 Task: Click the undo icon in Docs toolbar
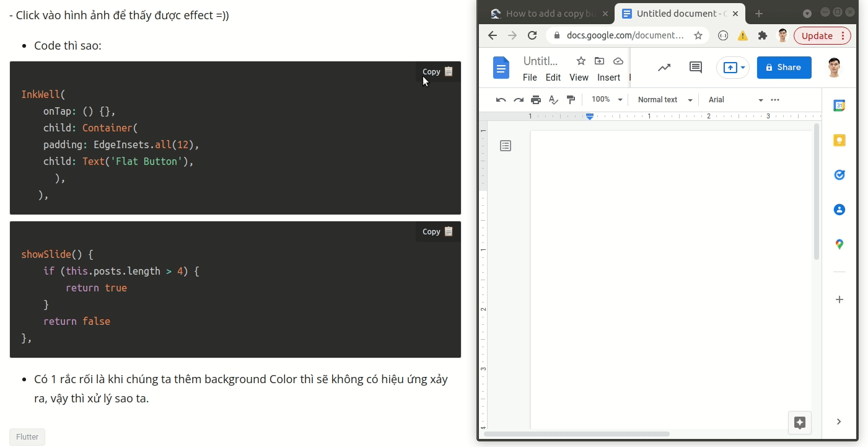(x=501, y=100)
